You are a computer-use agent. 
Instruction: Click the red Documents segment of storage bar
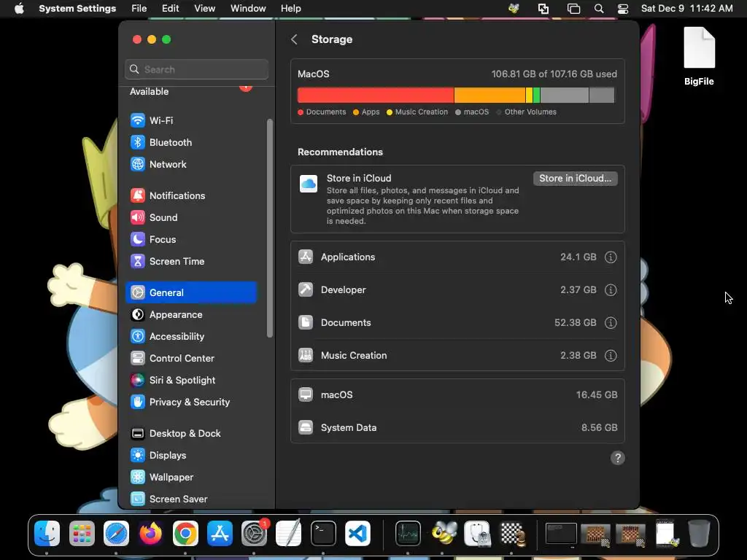coord(376,96)
